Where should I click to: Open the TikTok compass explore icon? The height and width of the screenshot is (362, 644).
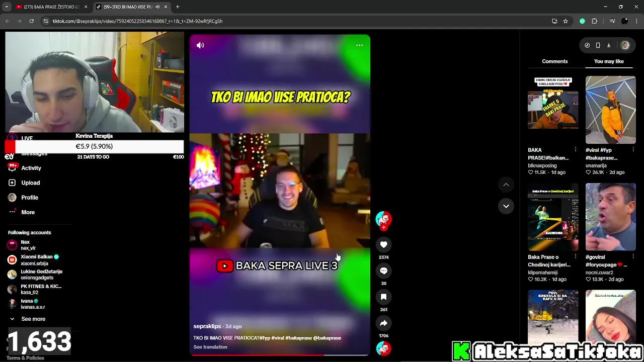coord(587,45)
